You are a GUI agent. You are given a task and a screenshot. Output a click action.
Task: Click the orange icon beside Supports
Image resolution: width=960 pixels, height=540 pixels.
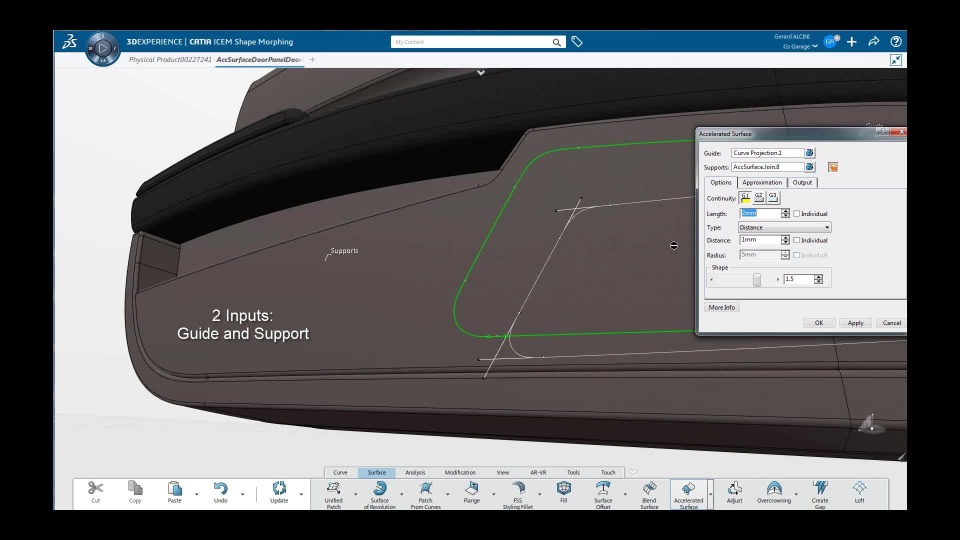click(x=833, y=167)
